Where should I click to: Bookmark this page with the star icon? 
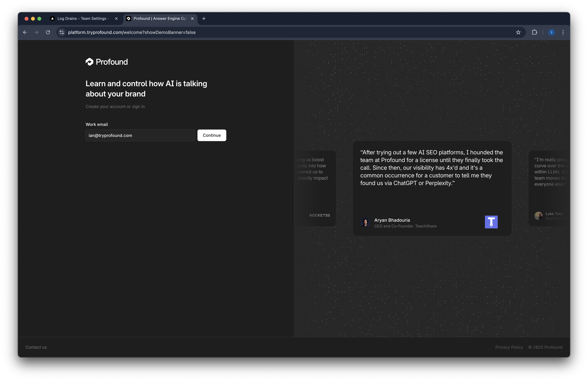coord(518,32)
